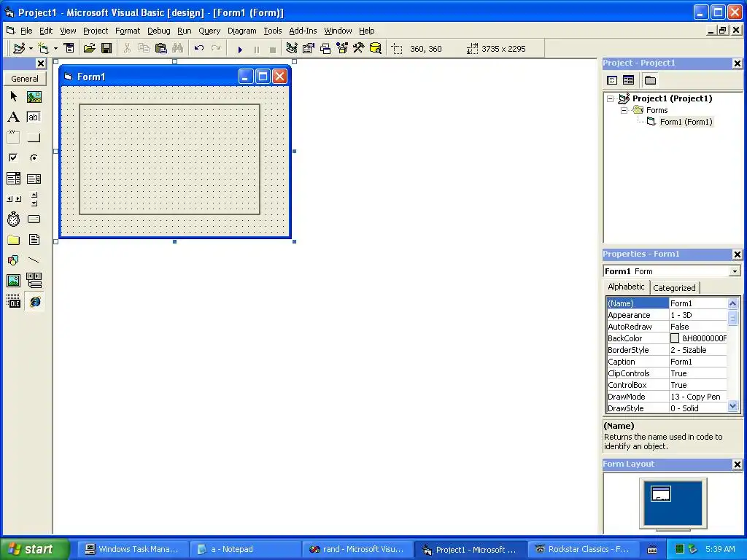Open the Add-Ins menu
Viewport: 747px width, 560px height.
[303, 31]
